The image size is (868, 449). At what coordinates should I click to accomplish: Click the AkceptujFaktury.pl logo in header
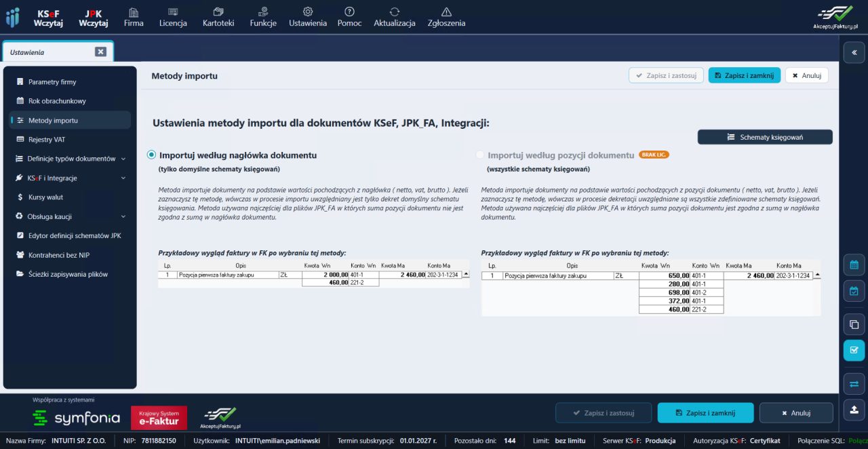point(835,17)
